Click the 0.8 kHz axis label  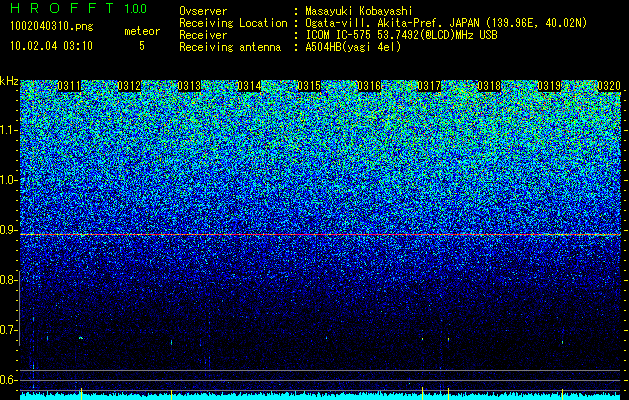pos(8,280)
